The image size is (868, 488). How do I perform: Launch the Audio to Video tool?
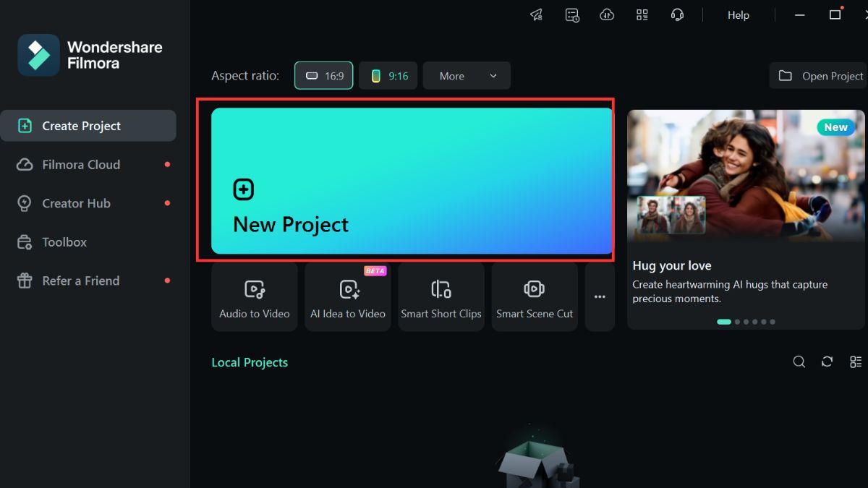click(x=255, y=297)
